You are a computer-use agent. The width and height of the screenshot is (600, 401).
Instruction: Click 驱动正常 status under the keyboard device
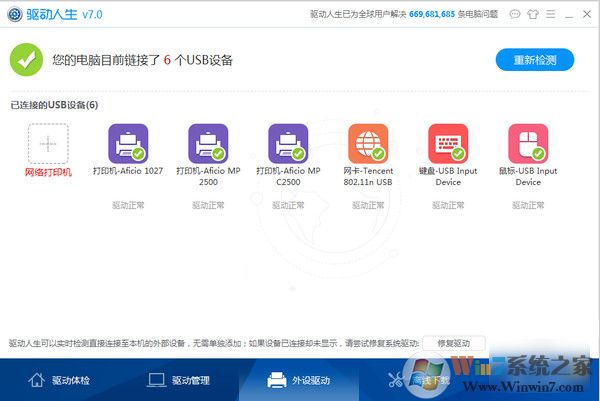448,205
